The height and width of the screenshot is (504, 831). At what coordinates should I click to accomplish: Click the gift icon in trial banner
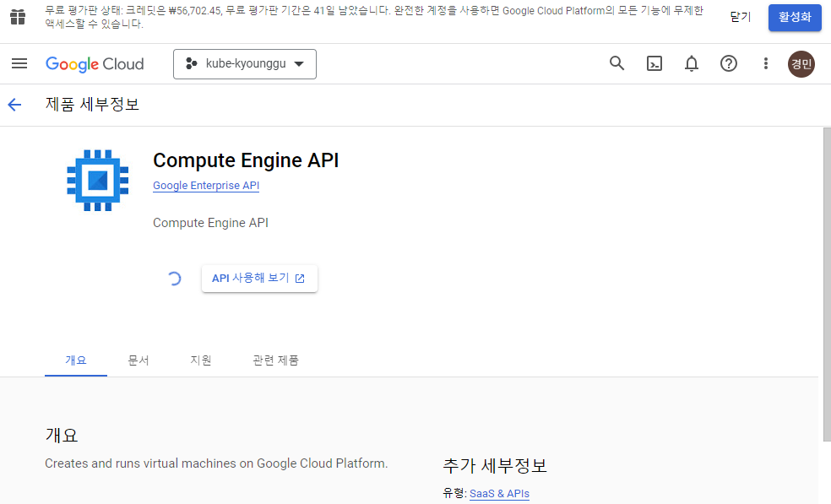[x=18, y=17]
